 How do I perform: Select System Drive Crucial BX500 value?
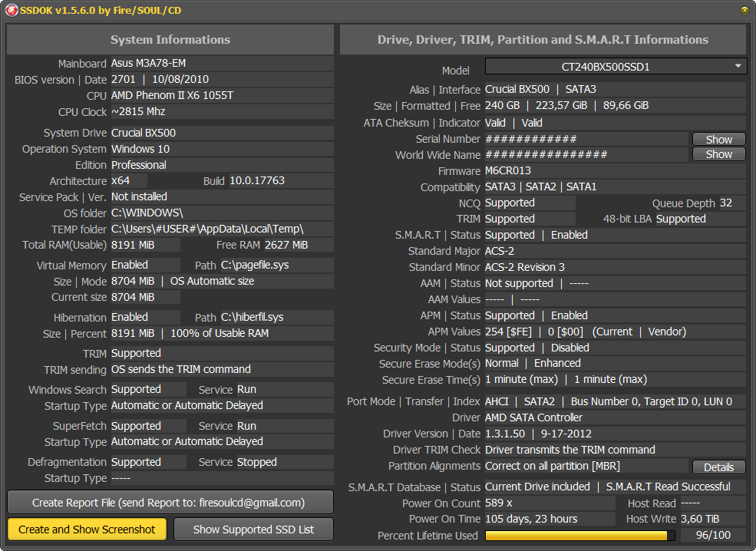pos(223,133)
